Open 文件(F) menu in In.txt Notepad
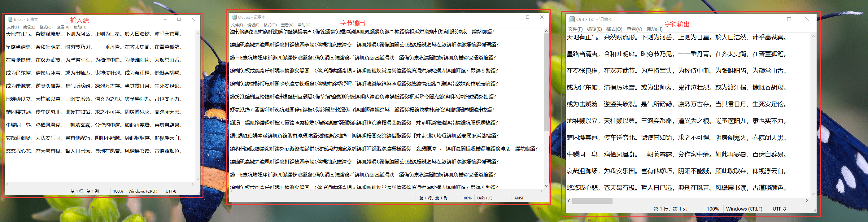 13,27
